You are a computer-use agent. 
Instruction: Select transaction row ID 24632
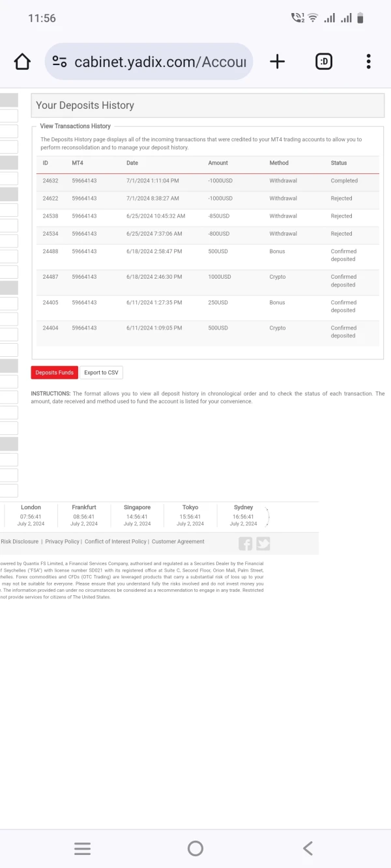pos(207,181)
